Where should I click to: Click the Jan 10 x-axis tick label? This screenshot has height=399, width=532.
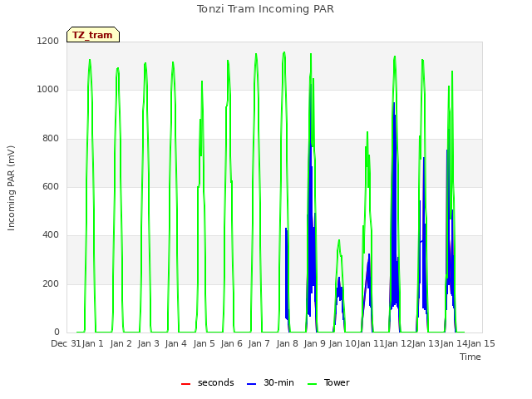tap(342, 343)
